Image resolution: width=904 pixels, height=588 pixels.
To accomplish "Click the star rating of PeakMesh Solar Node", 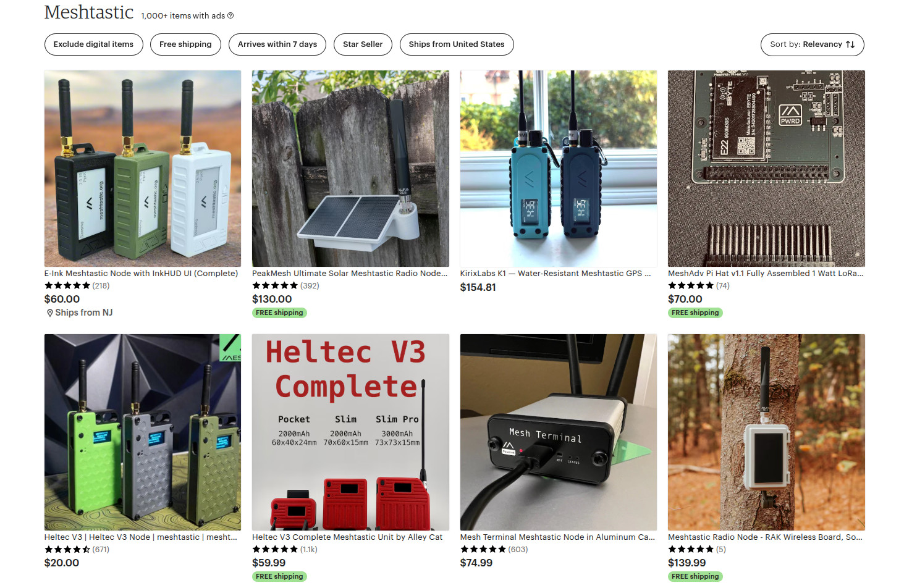I will (275, 285).
